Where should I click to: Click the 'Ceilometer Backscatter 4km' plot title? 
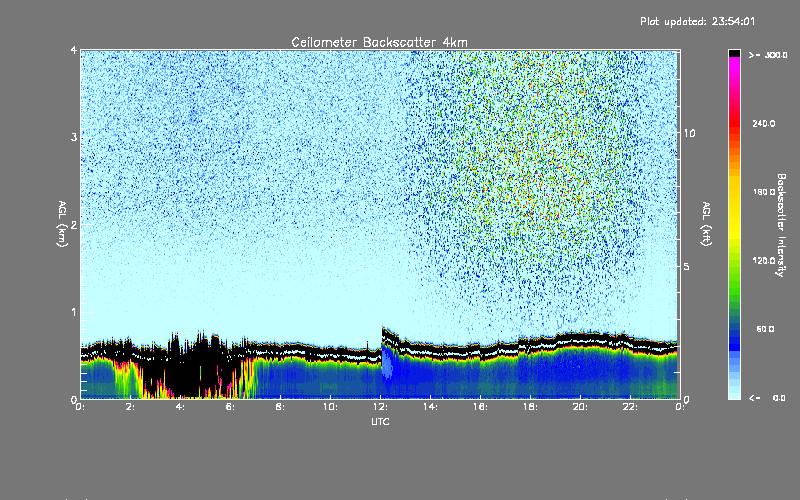pos(379,42)
